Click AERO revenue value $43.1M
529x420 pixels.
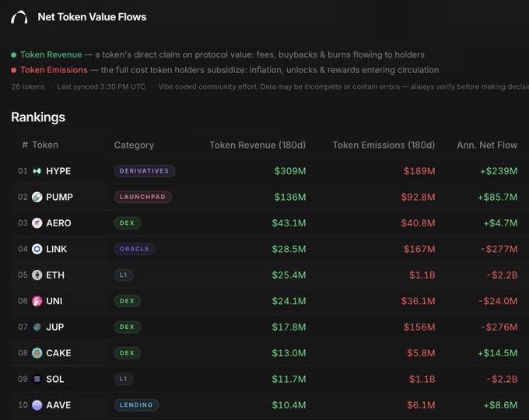[289, 223]
